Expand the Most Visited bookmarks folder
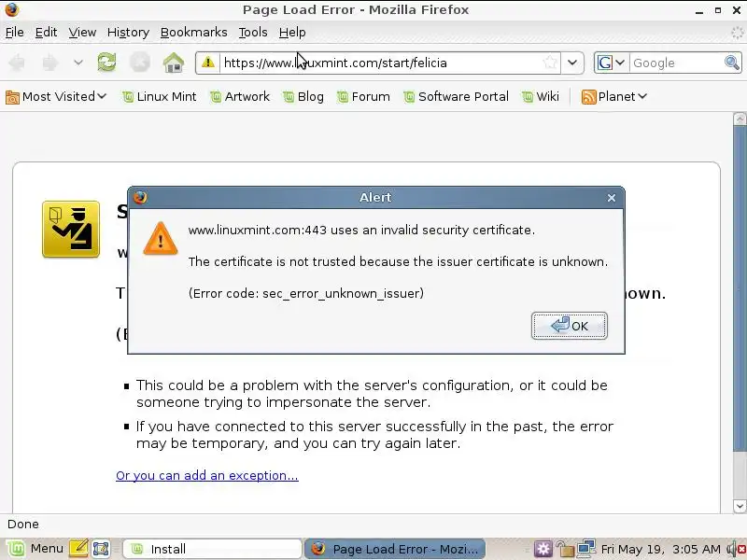 point(56,97)
